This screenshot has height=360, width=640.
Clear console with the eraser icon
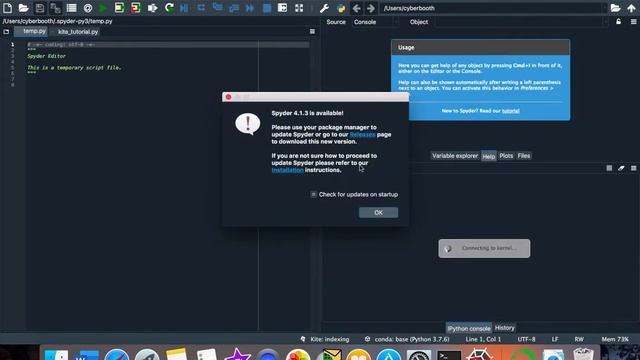[x=621, y=168]
